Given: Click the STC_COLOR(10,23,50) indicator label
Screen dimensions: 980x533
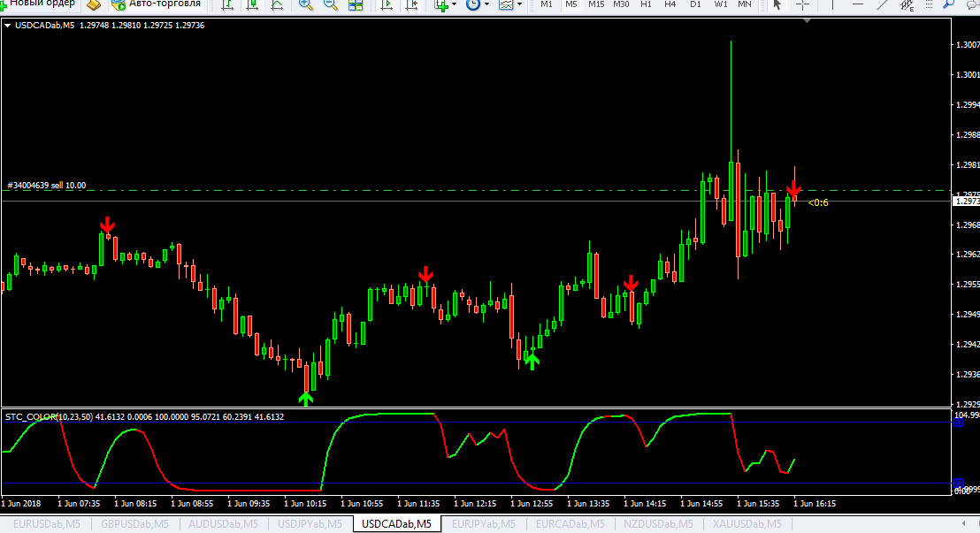Looking at the screenshot, I should [x=49, y=417].
